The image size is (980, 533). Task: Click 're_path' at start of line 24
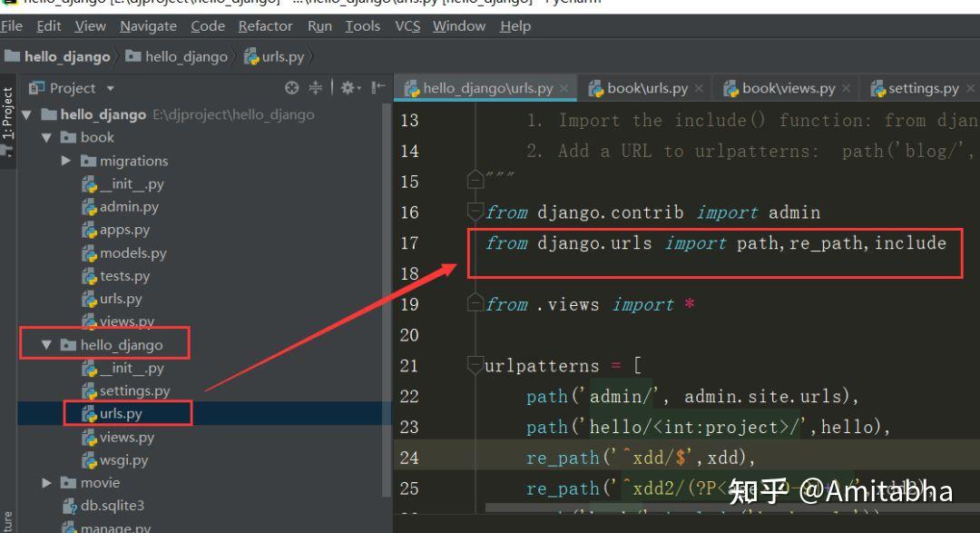tap(563, 458)
